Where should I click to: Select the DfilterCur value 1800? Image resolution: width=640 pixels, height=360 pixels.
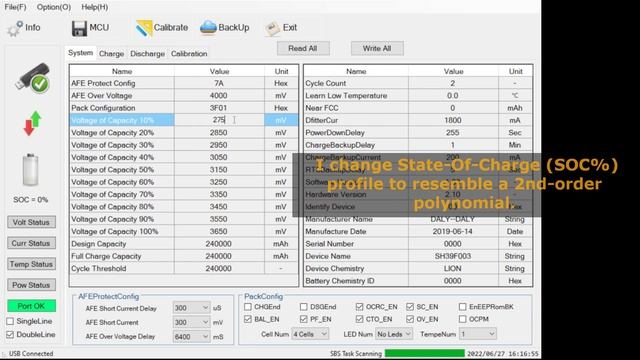tap(453, 120)
